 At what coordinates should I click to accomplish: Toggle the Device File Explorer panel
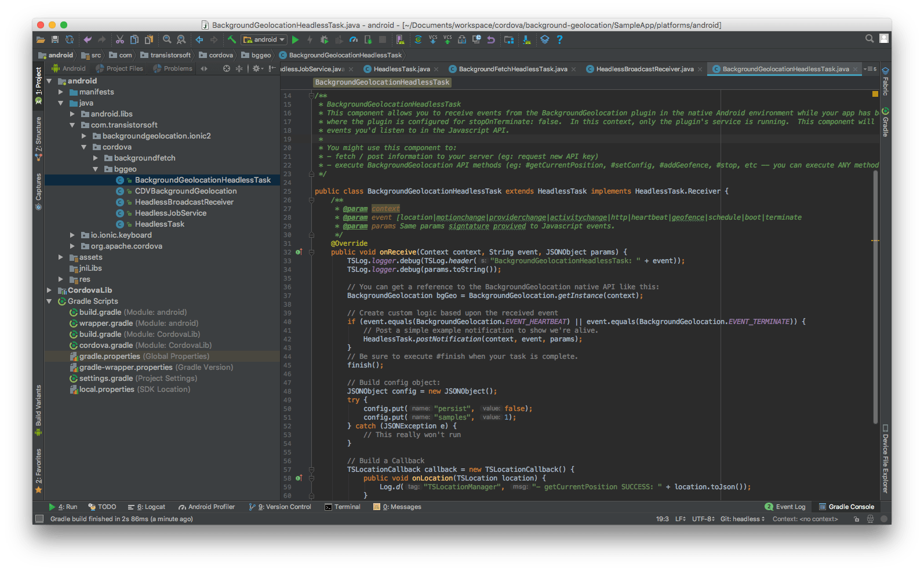pos(885,458)
